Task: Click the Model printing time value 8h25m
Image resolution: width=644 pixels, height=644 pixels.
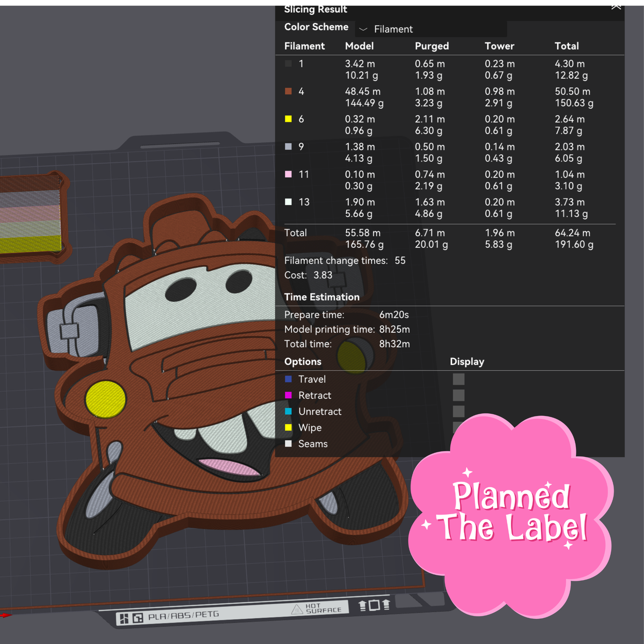Action: [x=394, y=330]
